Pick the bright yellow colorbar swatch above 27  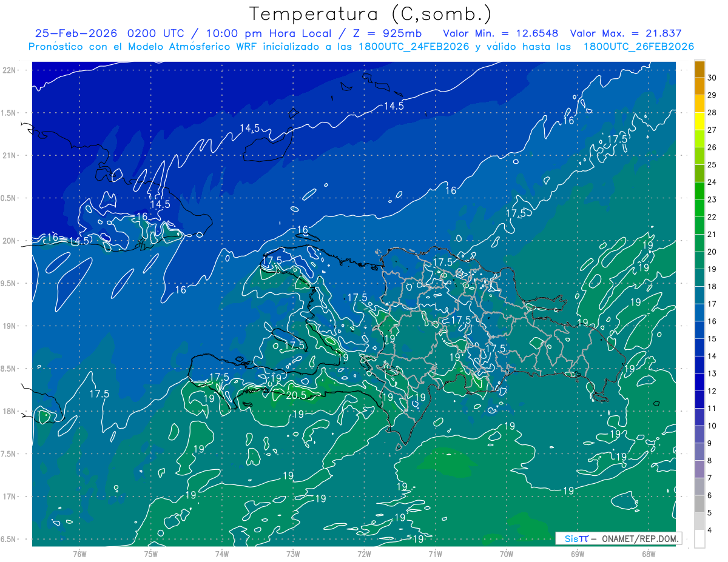tap(699, 121)
